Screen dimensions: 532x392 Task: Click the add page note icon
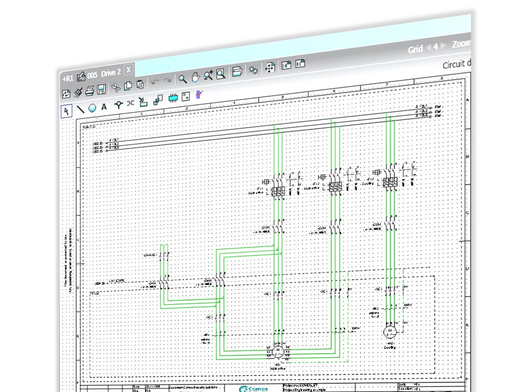coord(186,97)
